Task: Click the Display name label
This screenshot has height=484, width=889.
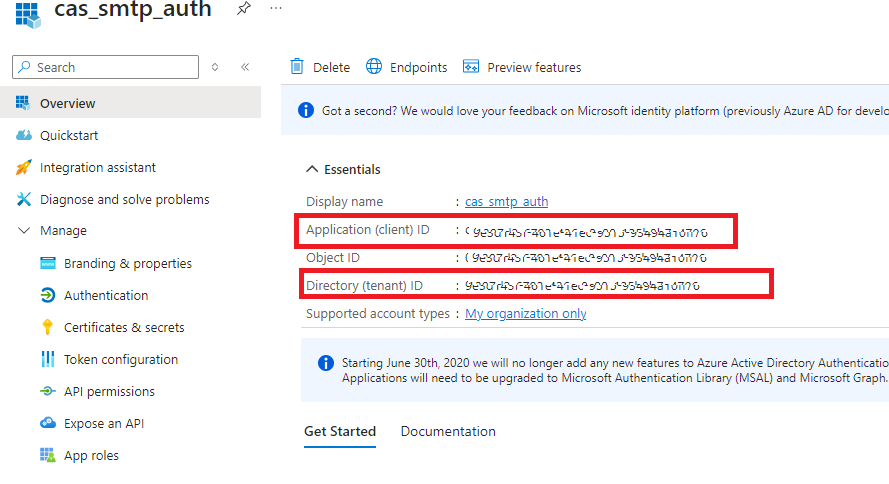Action: (x=344, y=202)
